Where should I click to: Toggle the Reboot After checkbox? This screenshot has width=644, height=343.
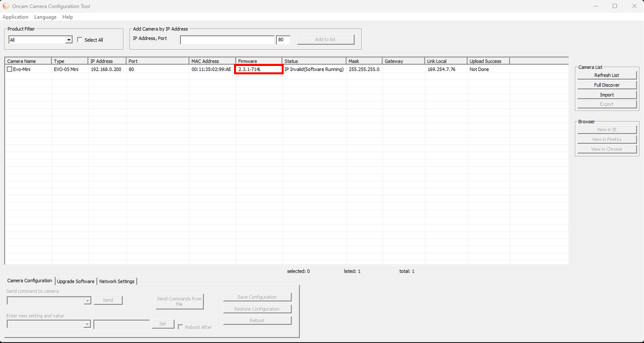pyautogui.click(x=180, y=327)
